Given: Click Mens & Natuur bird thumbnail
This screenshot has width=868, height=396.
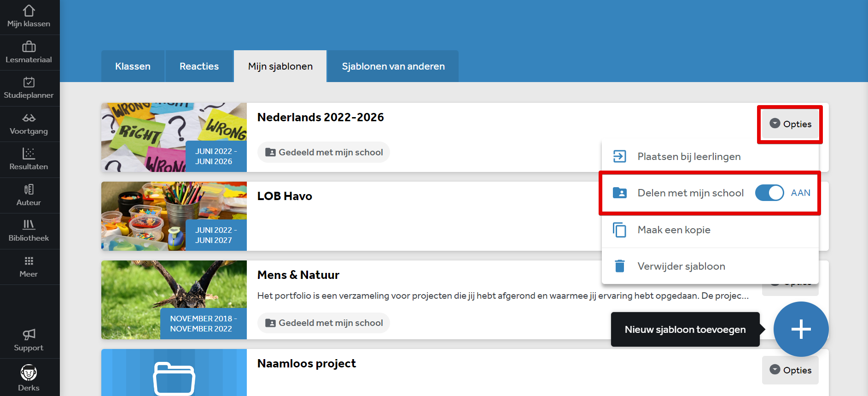Looking at the screenshot, I should pos(174,300).
